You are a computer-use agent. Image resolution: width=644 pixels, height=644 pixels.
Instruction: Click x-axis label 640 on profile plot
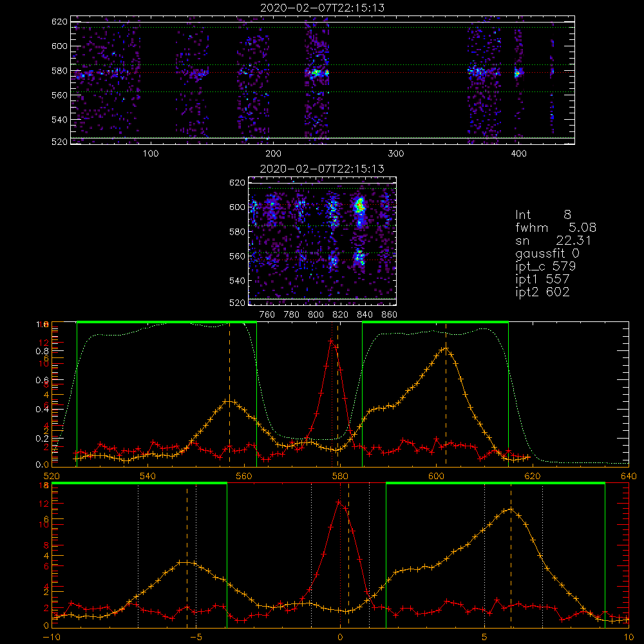coord(629,476)
